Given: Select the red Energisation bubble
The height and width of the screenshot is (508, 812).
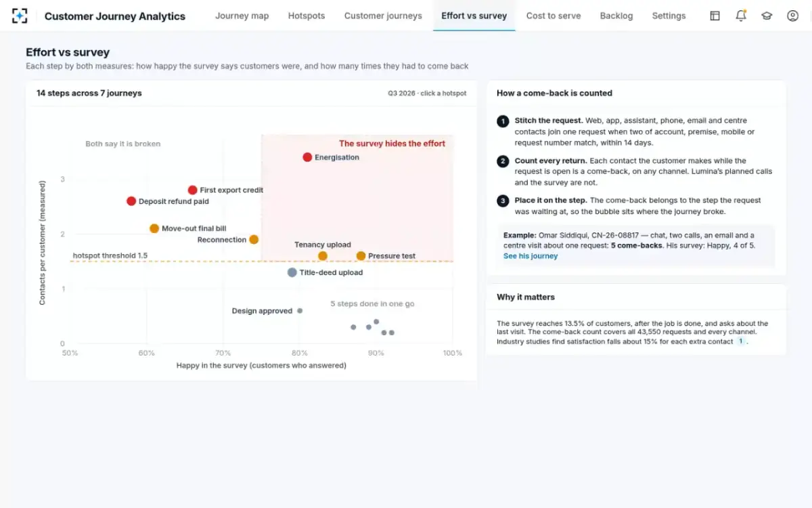Looking at the screenshot, I should (x=307, y=157).
